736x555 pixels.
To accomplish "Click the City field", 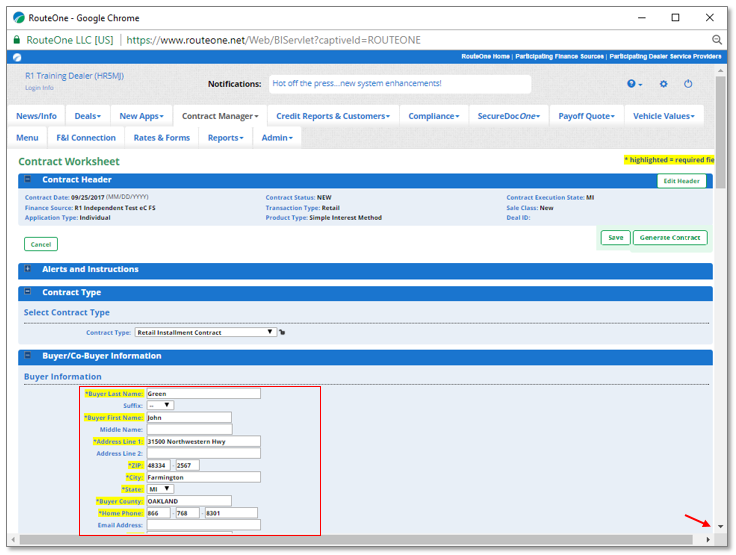I will coord(203,477).
